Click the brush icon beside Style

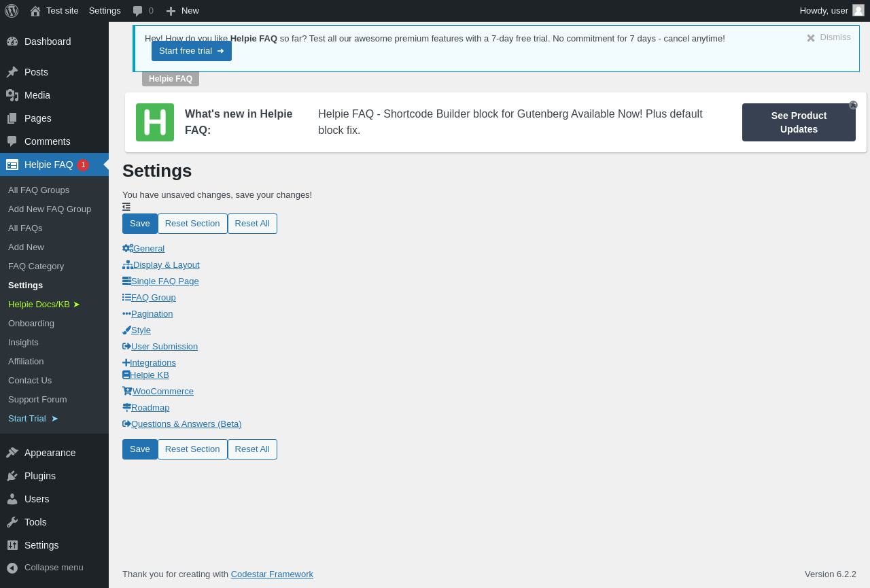pyautogui.click(x=126, y=330)
